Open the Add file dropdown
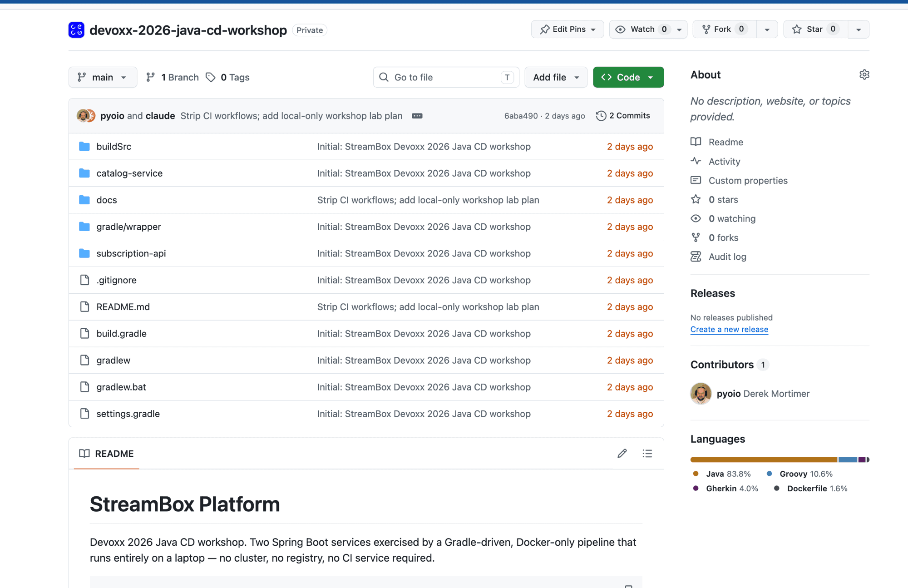Image resolution: width=908 pixels, height=588 pixels. 556,77
